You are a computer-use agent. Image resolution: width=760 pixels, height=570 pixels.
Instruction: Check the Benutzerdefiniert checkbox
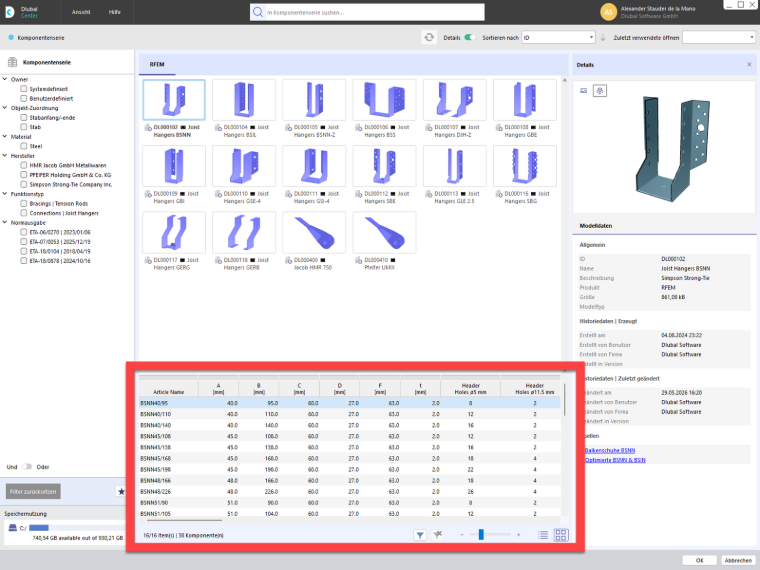pyautogui.click(x=23, y=98)
